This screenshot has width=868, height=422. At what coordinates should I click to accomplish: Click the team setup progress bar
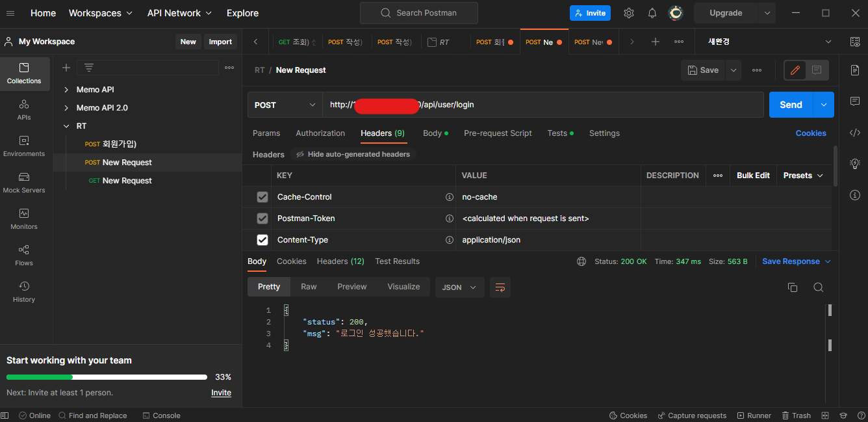pyautogui.click(x=107, y=377)
